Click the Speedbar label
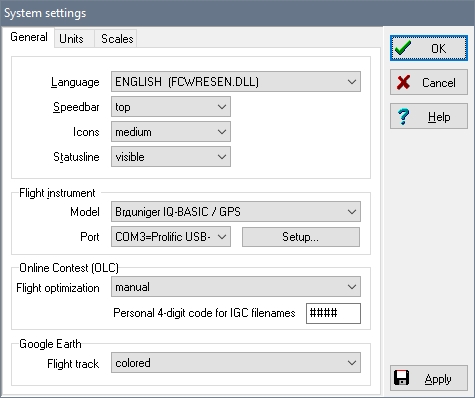475x398 pixels. 76,107
